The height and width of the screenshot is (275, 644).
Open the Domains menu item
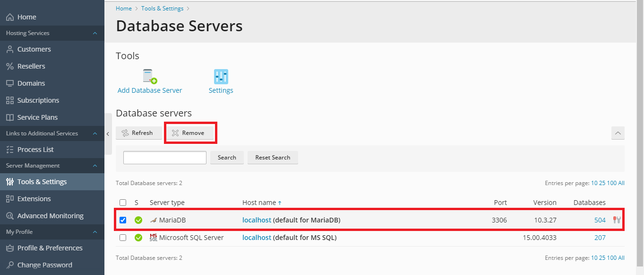52,83
